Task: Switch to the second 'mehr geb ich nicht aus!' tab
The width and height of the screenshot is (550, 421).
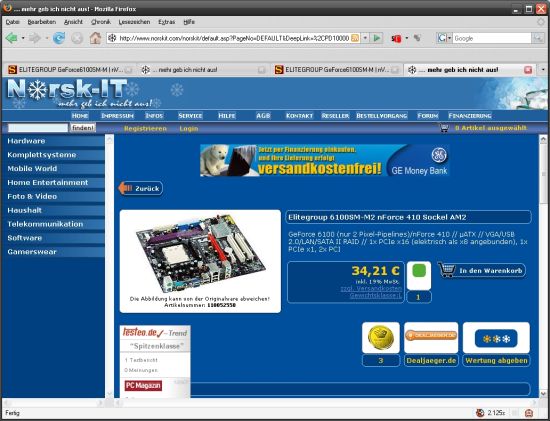Action: 203,70
